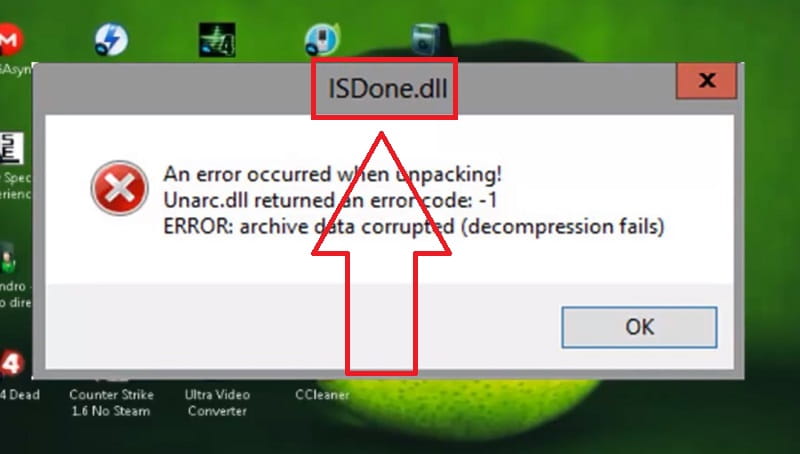800x454 pixels.
Task: Open the phone device desktop shortcut
Action: [322, 39]
